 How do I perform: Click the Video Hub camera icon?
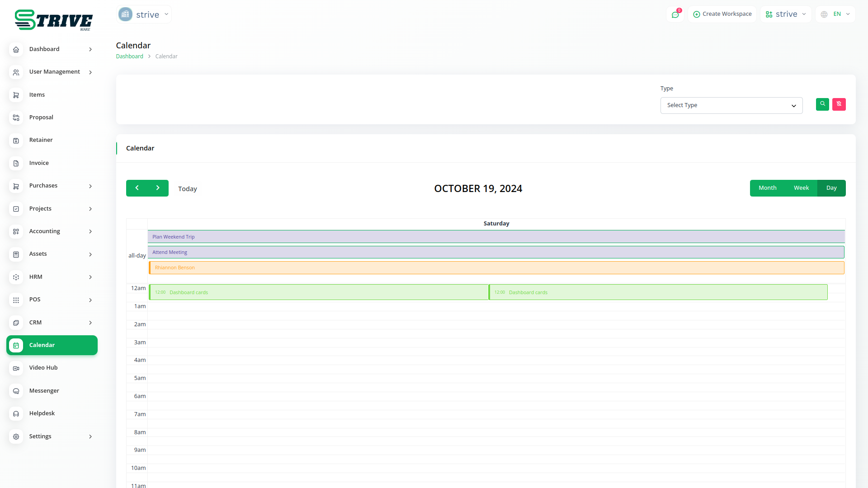(16, 368)
